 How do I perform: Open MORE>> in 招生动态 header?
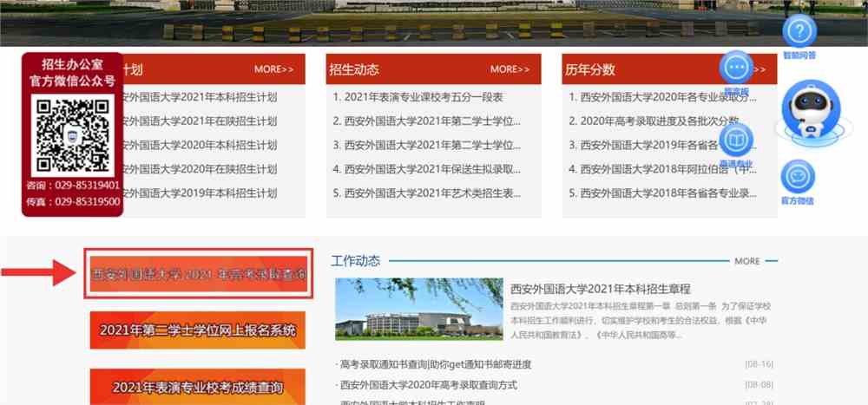click(x=510, y=69)
